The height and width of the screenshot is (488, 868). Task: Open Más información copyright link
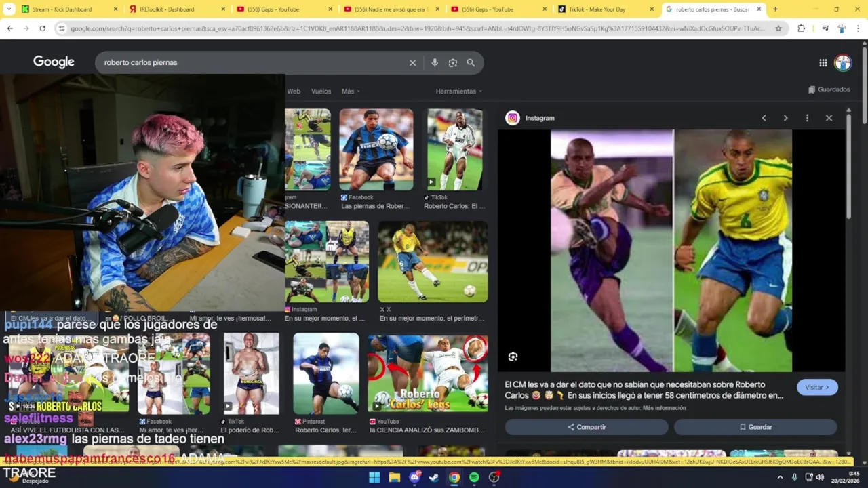coord(665,408)
